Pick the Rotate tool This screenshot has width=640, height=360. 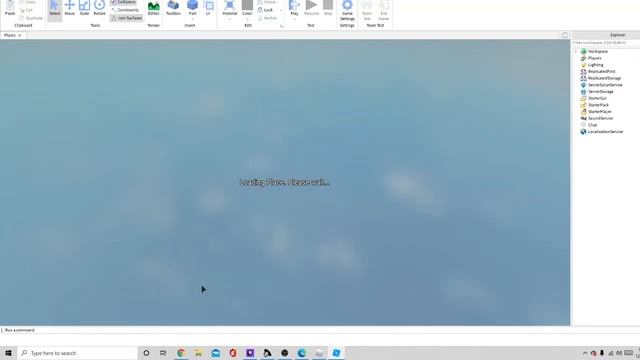tap(99, 8)
